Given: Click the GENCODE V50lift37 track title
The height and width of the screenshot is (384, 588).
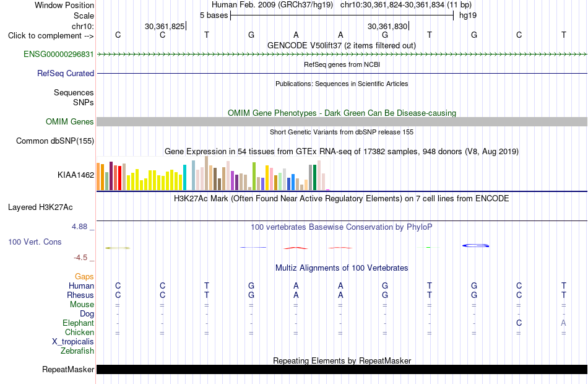Looking at the screenshot, I should [x=342, y=45].
